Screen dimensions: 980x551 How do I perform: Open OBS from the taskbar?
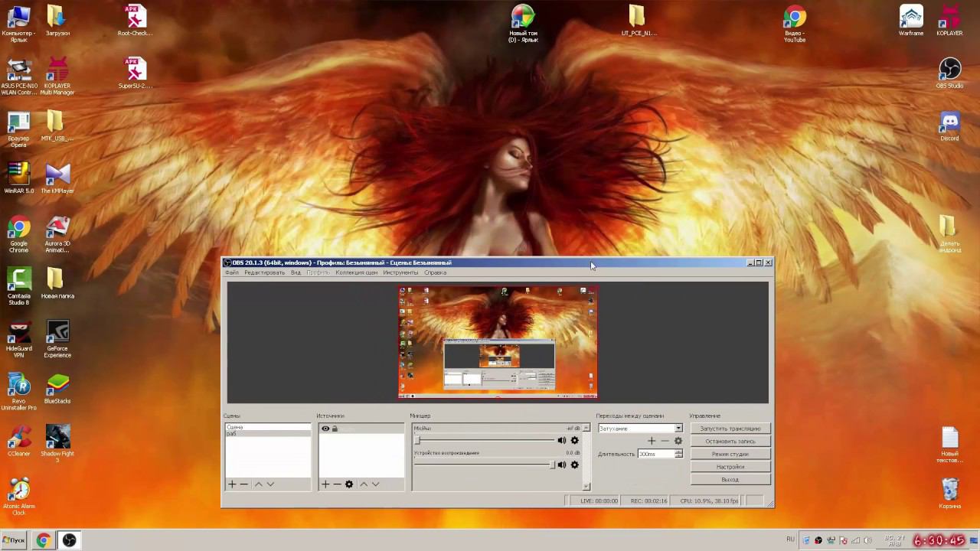tap(69, 540)
